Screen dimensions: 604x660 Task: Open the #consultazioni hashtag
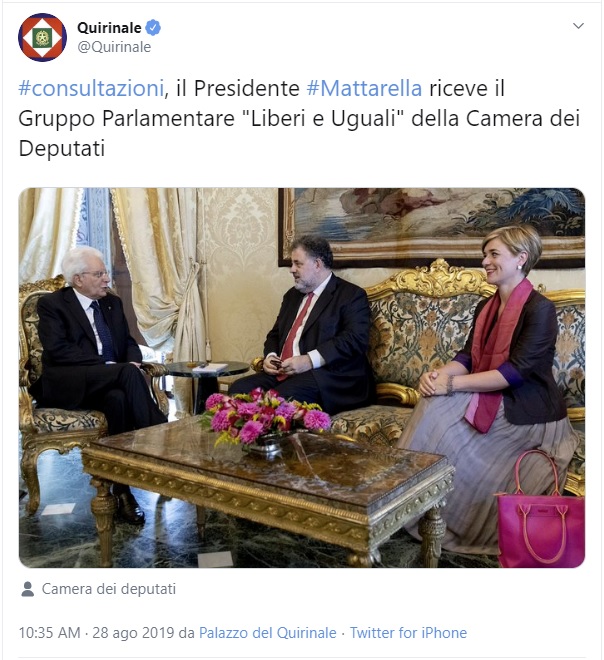91,88
